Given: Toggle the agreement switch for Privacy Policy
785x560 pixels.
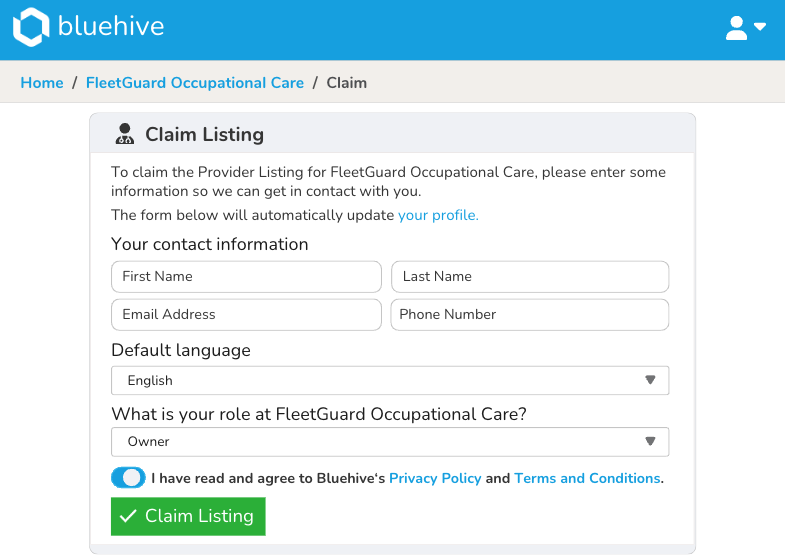Looking at the screenshot, I should [x=128, y=478].
